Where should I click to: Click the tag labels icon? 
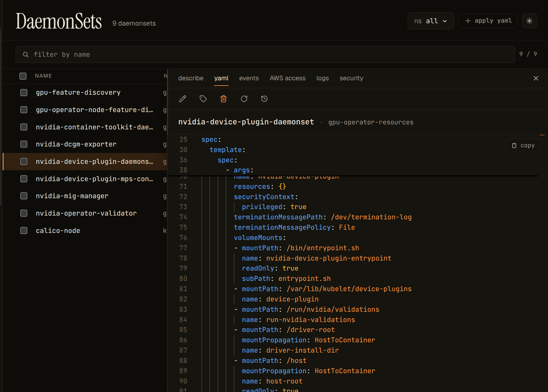pos(203,99)
